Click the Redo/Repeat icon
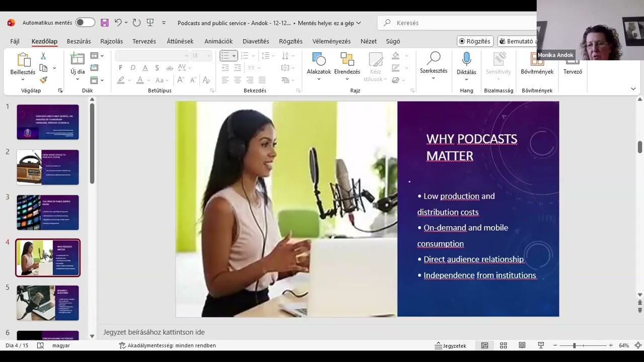This screenshot has height=362, width=644. pos(136,23)
